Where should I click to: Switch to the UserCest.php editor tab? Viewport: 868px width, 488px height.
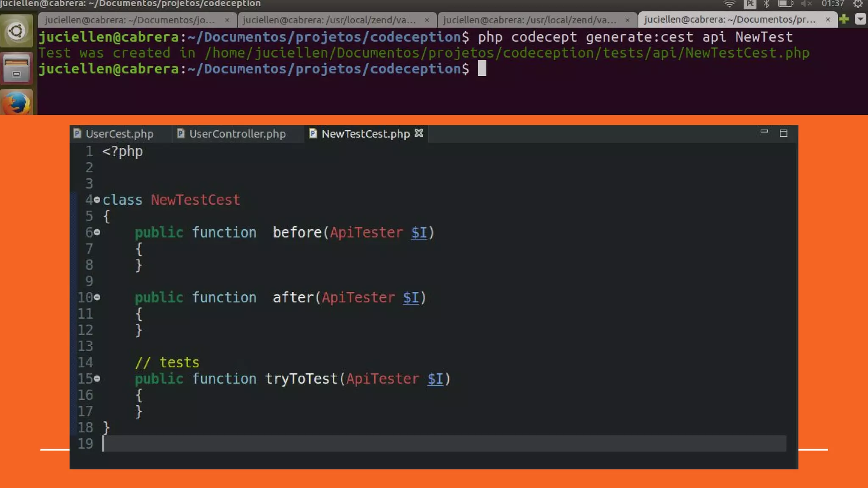click(x=120, y=134)
